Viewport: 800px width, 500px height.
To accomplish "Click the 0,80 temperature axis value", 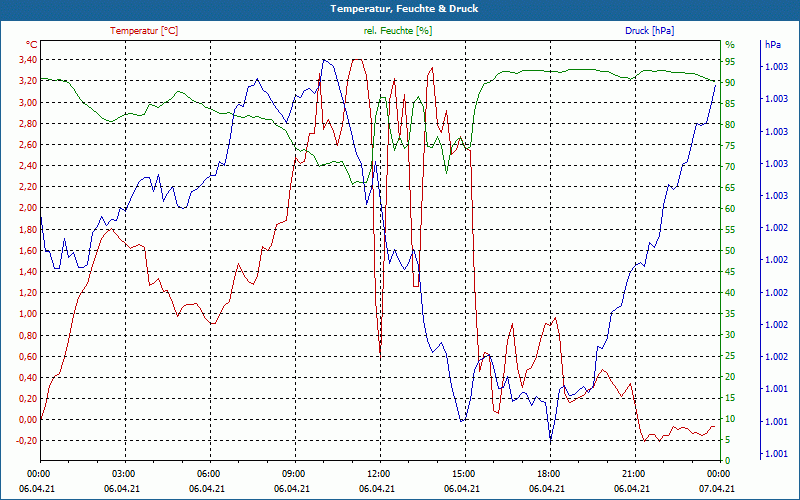I will 28,336.
